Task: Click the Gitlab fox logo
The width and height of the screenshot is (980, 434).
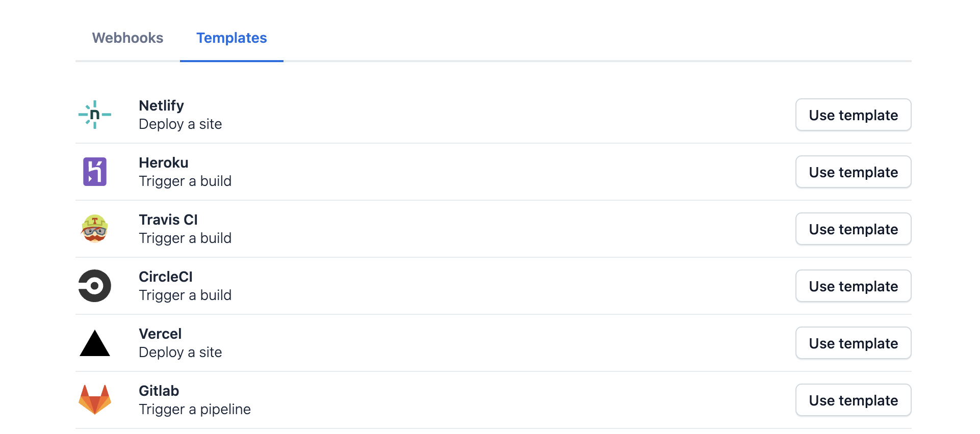Action: 95,400
